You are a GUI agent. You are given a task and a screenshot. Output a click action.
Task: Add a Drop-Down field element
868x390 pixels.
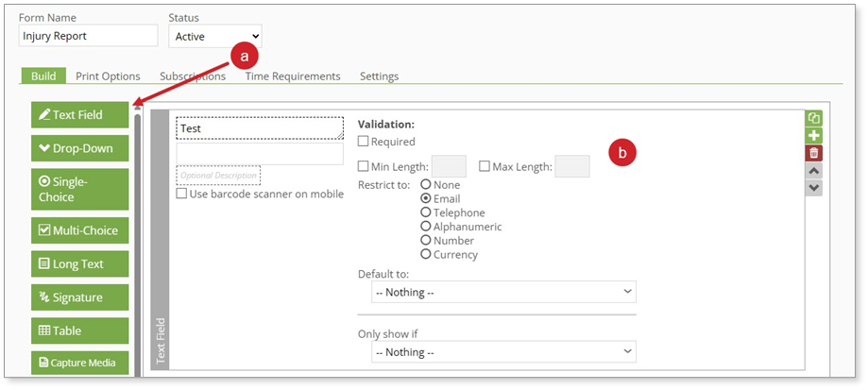(x=79, y=148)
